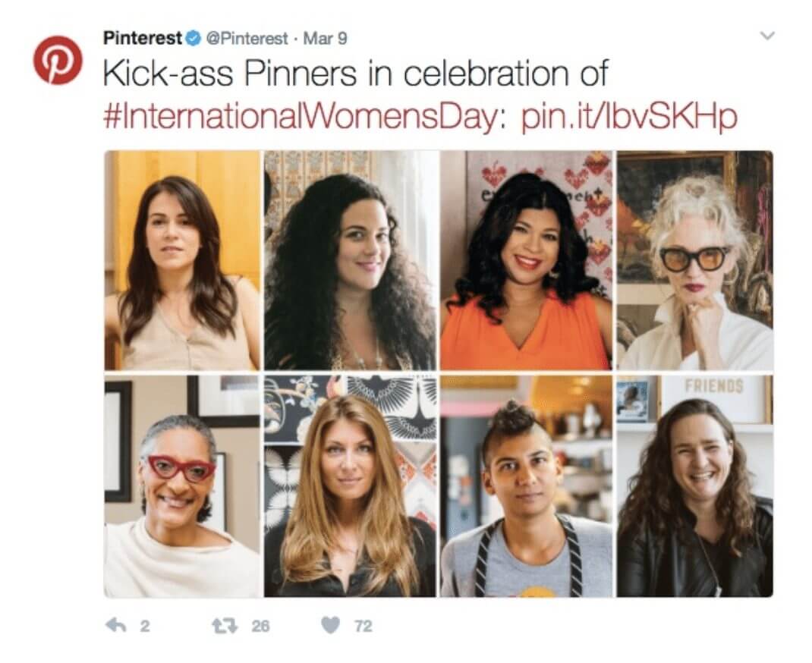Click the retweet count 26
This screenshot has height=663, width=812.
(x=260, y=626)
